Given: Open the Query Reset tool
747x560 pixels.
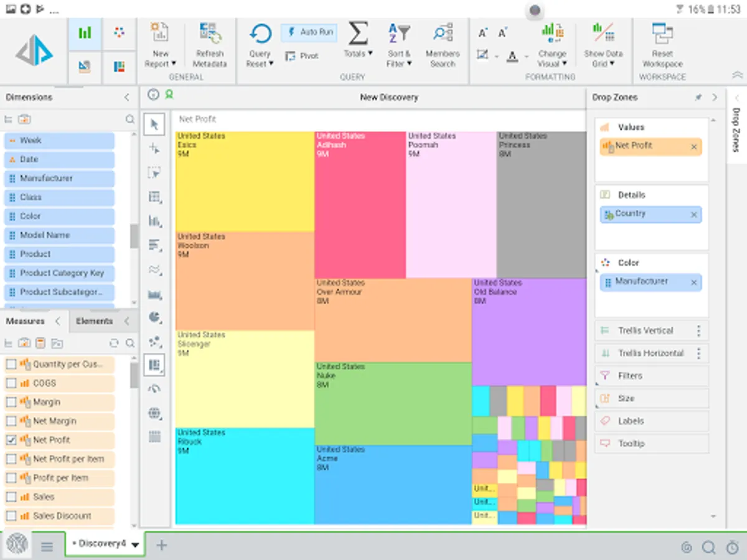Looking at the screenshot, I should pos(260,45).
